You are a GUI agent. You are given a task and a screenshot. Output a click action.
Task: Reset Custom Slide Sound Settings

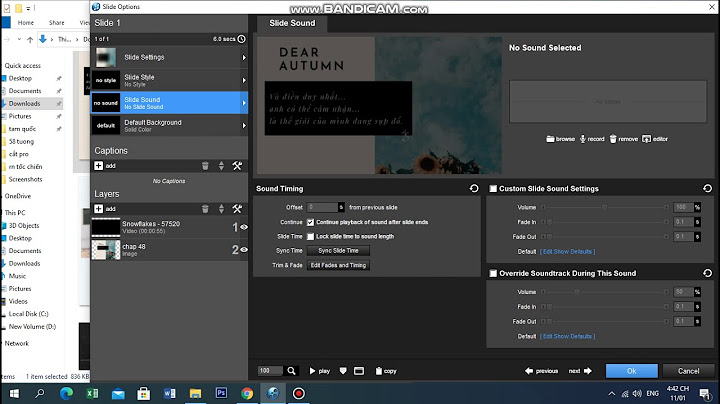pyautogui.click(x=708, y=188)
